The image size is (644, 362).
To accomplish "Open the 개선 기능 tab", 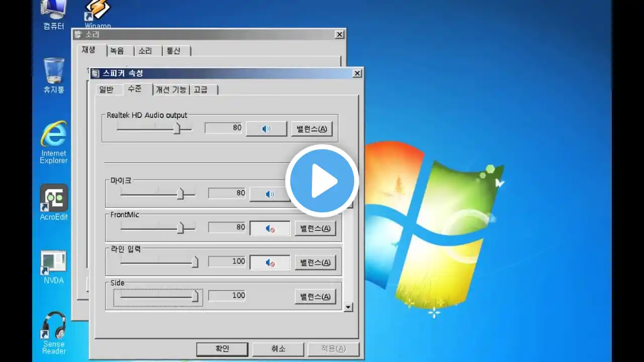I will point(171,89).
